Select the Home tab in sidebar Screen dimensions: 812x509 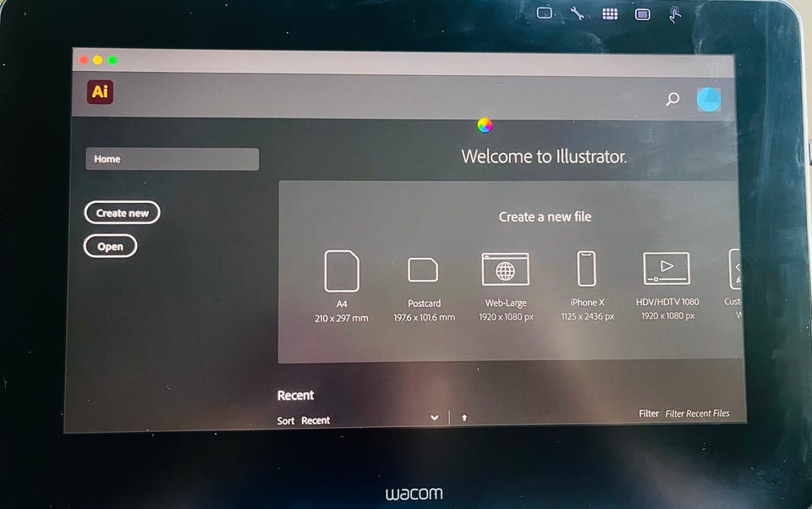click(x=172, y=159)
